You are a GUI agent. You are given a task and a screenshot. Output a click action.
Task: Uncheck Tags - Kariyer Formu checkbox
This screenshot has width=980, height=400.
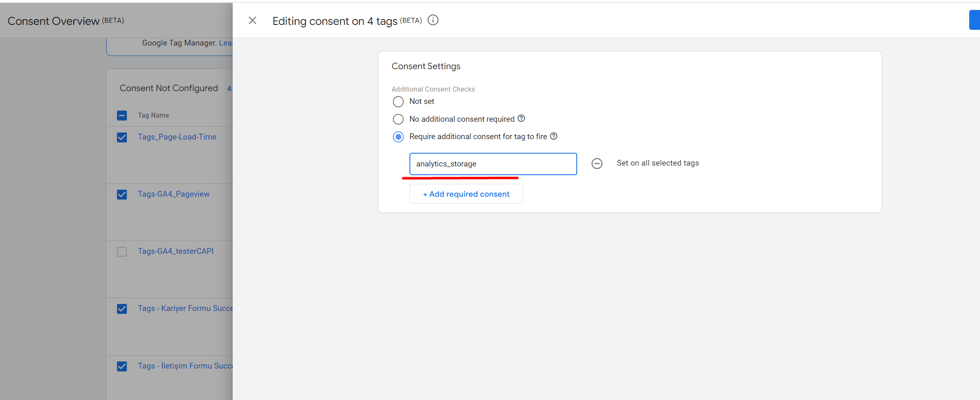pyautogui.click(x=122, y=309)
